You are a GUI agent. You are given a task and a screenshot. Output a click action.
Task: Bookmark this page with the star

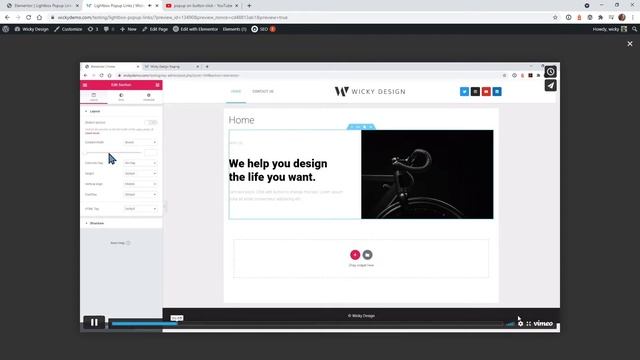click(x=555, y=18)
